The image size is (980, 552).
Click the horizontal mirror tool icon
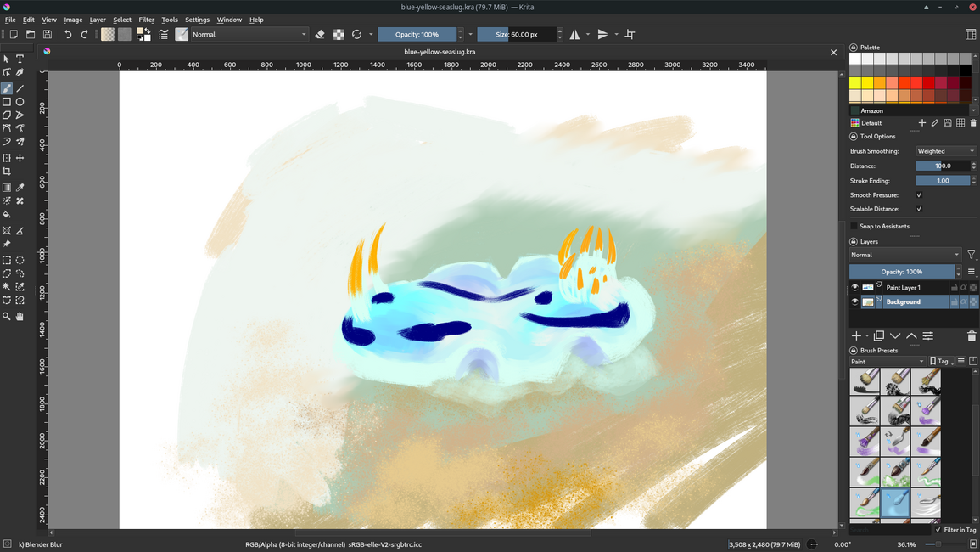click(x=575, y=35)
